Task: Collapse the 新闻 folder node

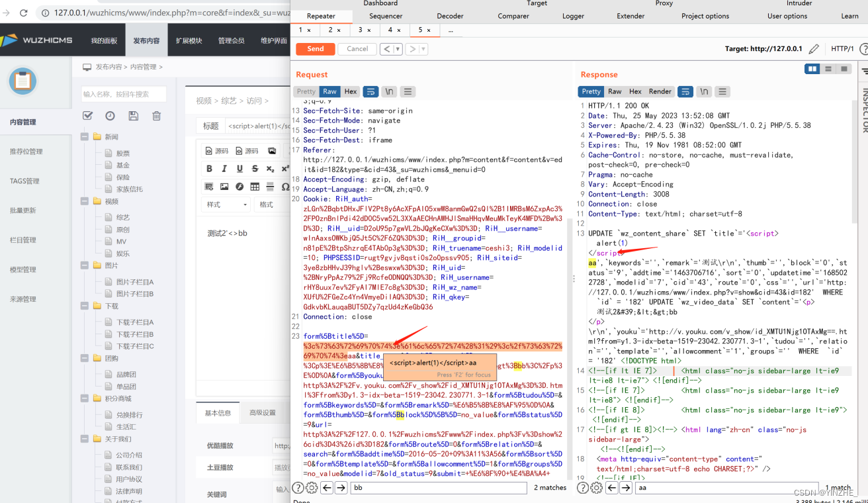Action: (x=85, y=137)
